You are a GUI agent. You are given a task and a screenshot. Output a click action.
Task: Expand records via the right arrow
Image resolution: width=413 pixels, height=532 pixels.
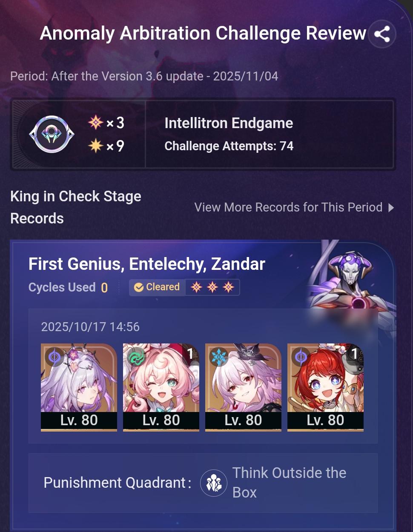tap(391, 208)
